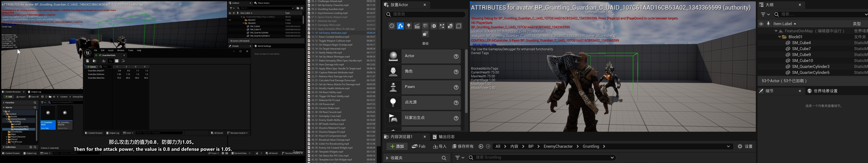
Task: Open the Revision Control dropdown in the video
Action: tap(237, 133)
